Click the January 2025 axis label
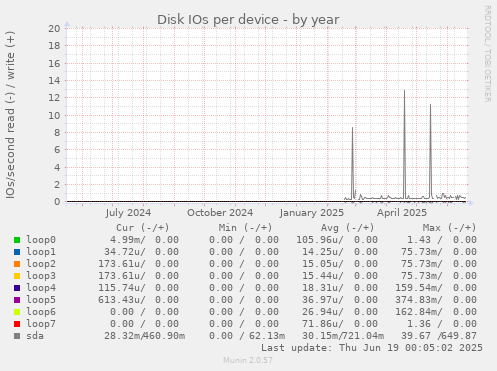497x371 pixels. [312, 213]
